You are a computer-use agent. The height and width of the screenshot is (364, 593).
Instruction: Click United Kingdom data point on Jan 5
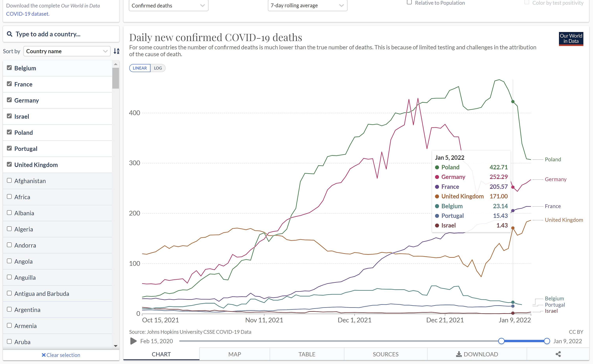click(513, 228)
